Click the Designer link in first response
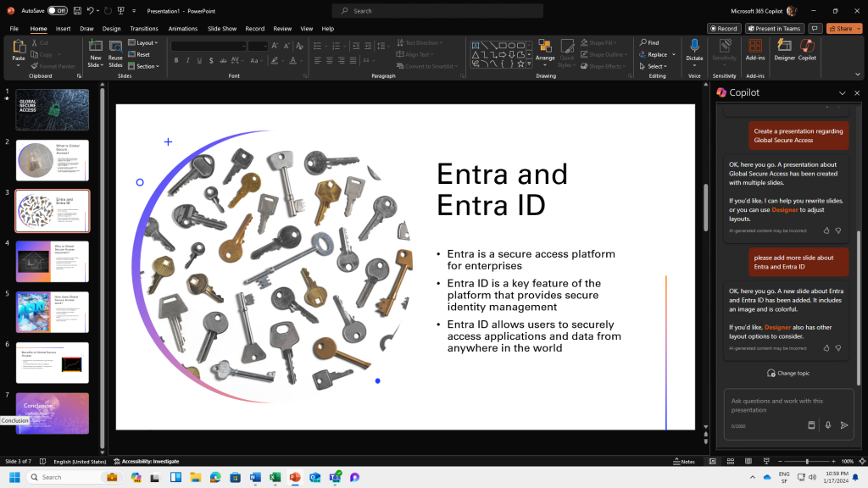 pyautogui.click(x=784, y=210)
